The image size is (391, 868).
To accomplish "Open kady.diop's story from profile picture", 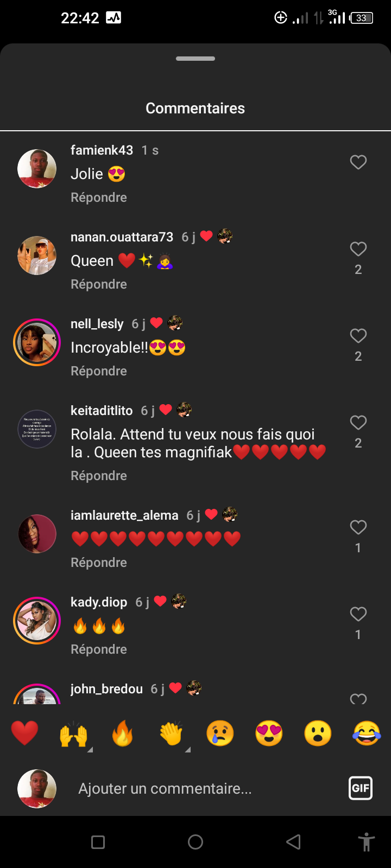I will (x=37, y=621).
